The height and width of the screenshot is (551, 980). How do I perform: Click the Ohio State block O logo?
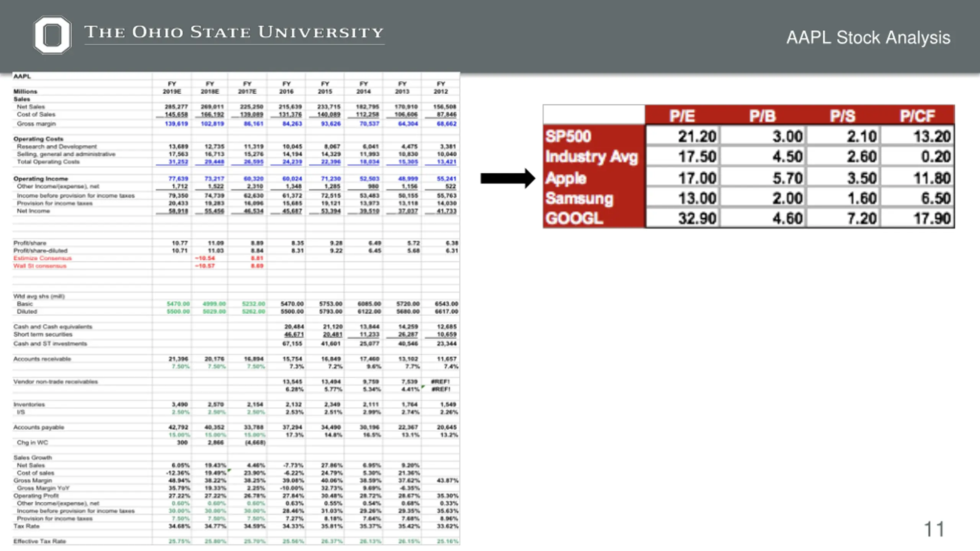[x=52, y=34]
